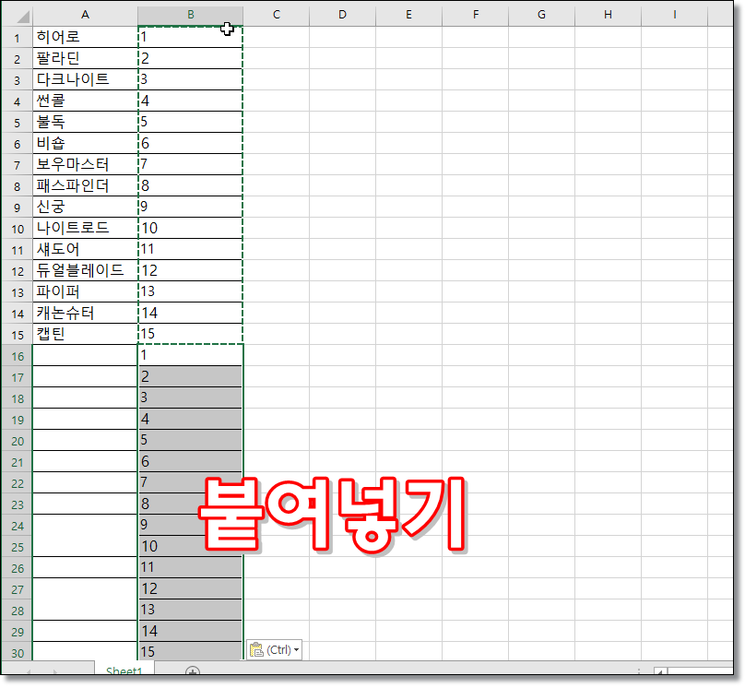This screenshot has height=700, width=745.
Task: Click cell containing 팔라딘
Action: point(85,58)
